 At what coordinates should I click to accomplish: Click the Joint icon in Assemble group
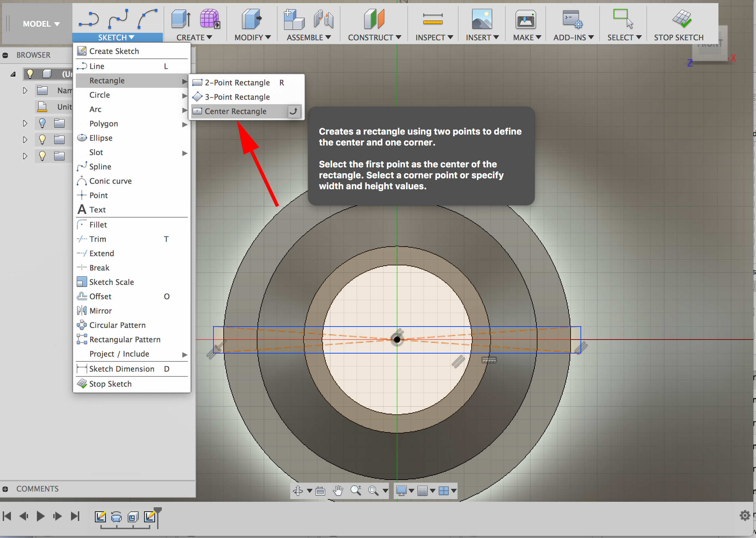[324, 19]
